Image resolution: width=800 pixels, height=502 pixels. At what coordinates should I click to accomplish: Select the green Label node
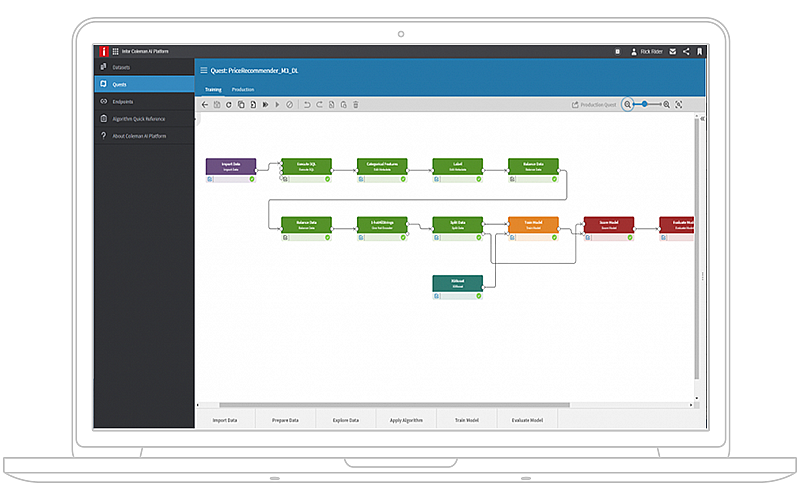pyautogui.click(x=458, y=166)
